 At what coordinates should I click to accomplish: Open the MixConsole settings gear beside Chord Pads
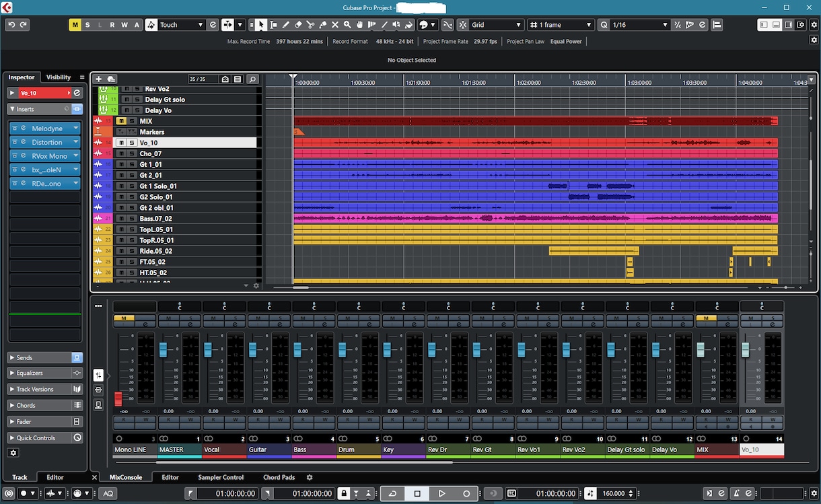pos(310,478)
